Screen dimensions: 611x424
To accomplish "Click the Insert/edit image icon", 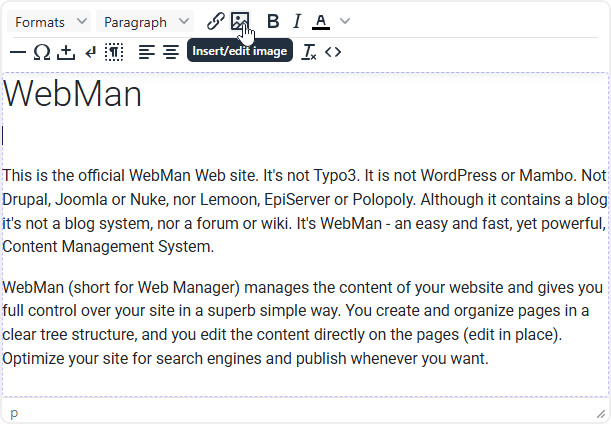I will tap(240, 21).
